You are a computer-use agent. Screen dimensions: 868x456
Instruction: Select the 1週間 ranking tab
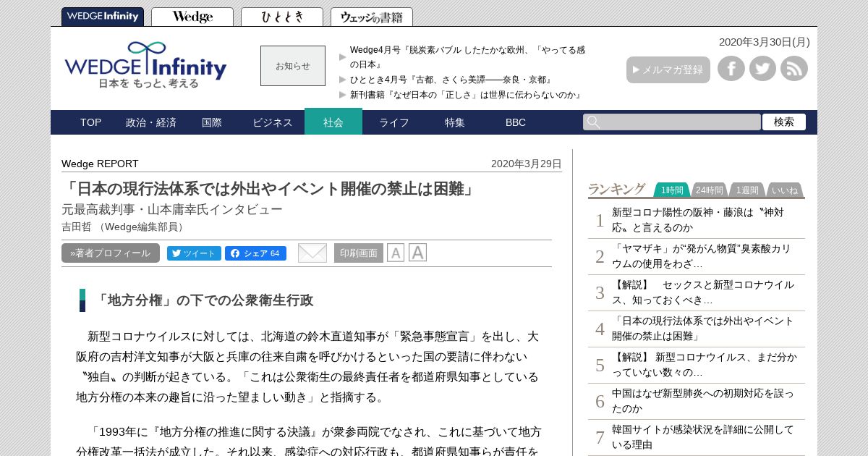point(747,190)
